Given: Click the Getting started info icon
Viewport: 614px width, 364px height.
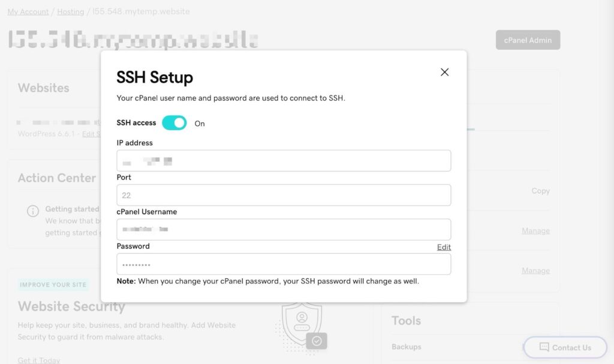Looking at the screenshot, I should click(33, 211).
